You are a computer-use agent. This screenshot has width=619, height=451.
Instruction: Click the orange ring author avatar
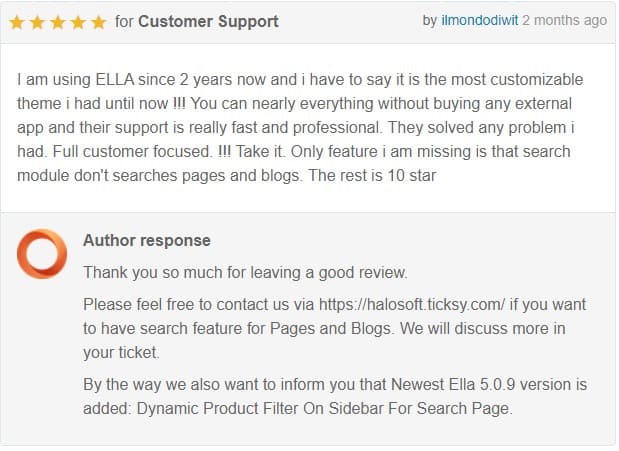pos(42,254)
